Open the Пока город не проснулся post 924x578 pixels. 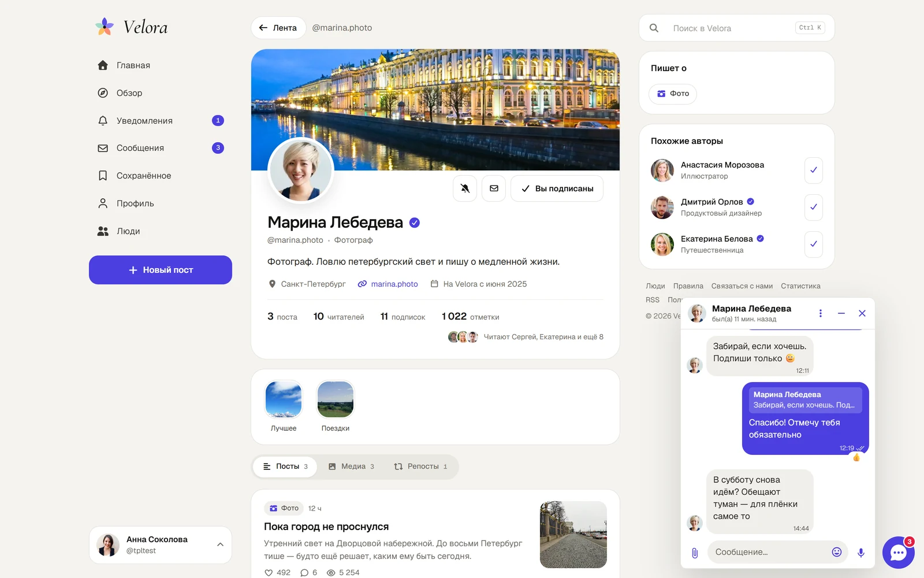(x=326, y=527)
